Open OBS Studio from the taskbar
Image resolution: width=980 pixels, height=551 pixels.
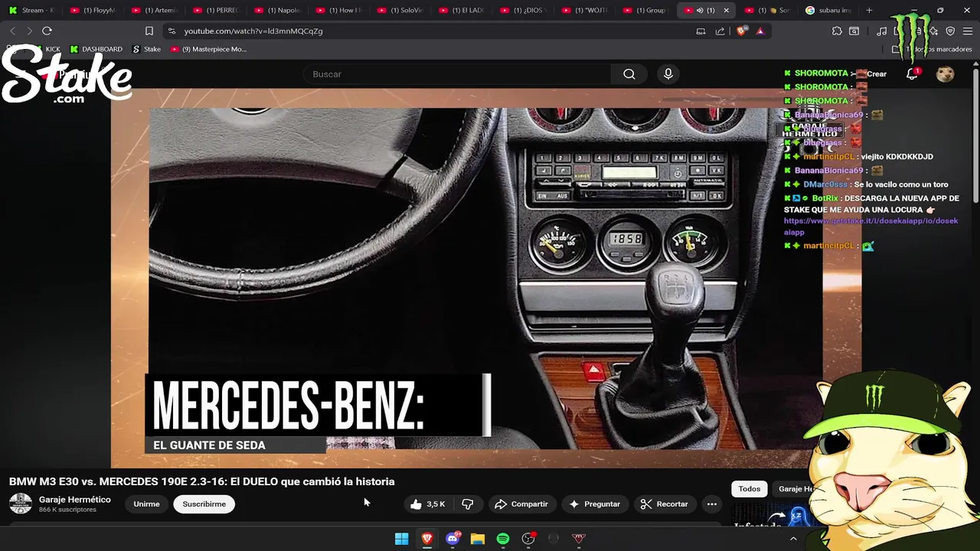528,539
